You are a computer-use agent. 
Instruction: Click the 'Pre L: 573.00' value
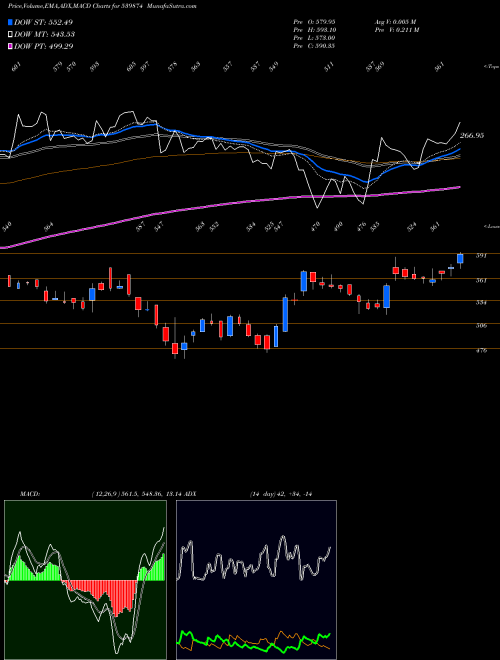(x=314, y=37)
